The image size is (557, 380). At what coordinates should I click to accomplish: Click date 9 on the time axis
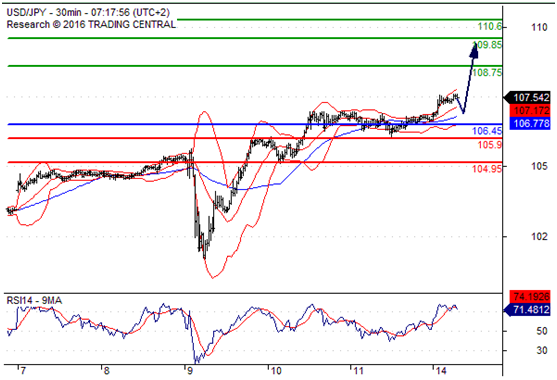pyautogui.click(x=189, y=371)
